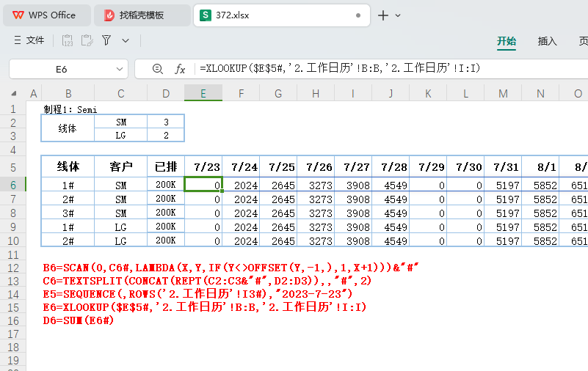Open the 文件 menu
This screenshot has height=371, width=588.
(29, 40)
